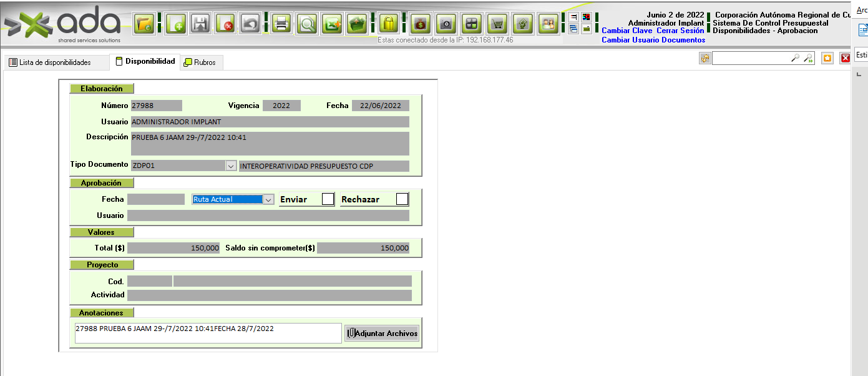The height and width of the screenshot is (376, 868).
Task: Click the Elaboración section header
Action: (102, 89)
